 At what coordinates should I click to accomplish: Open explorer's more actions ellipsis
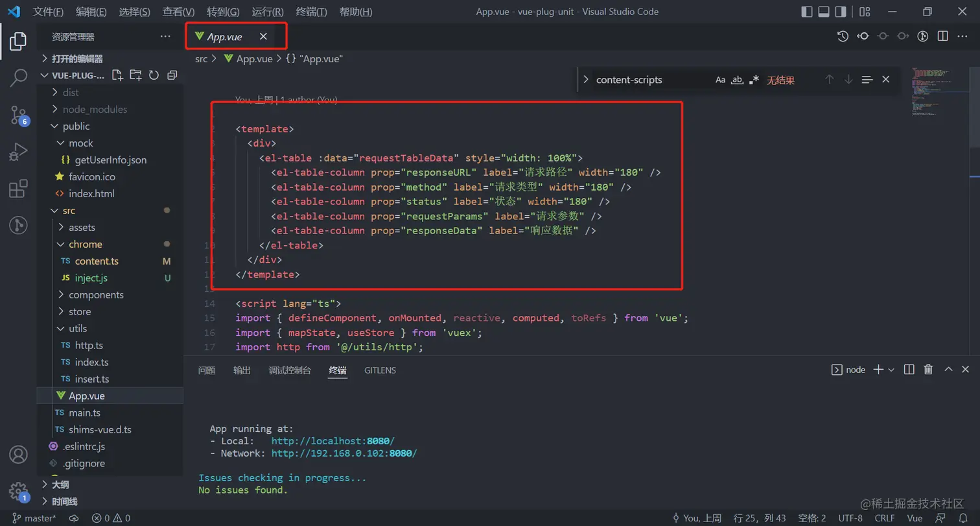[x=165, y=37]
